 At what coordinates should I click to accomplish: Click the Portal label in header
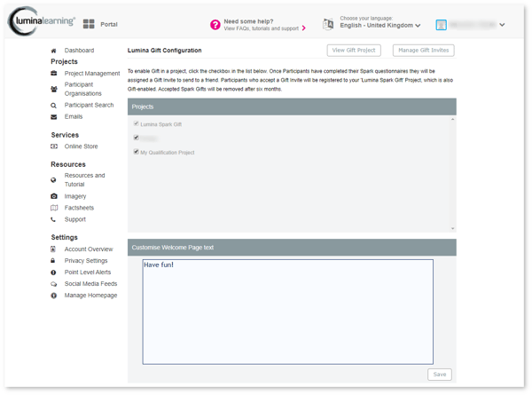pos(109,25)
